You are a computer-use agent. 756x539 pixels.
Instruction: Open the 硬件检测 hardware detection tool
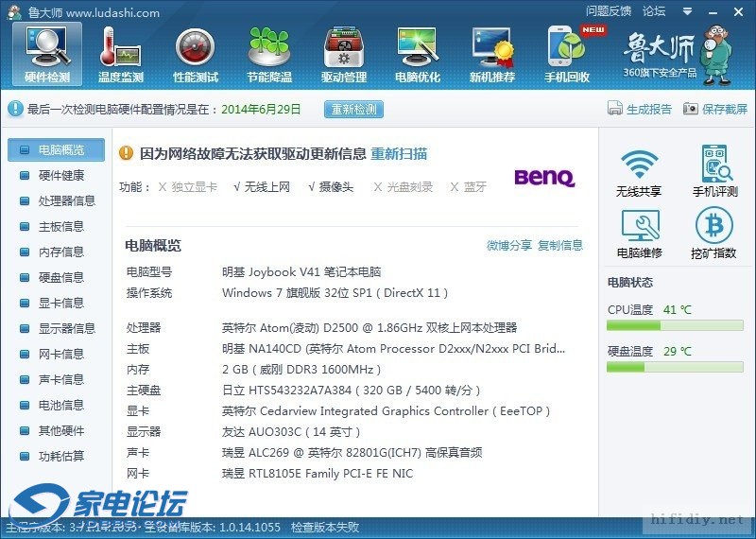click(47, 54)
